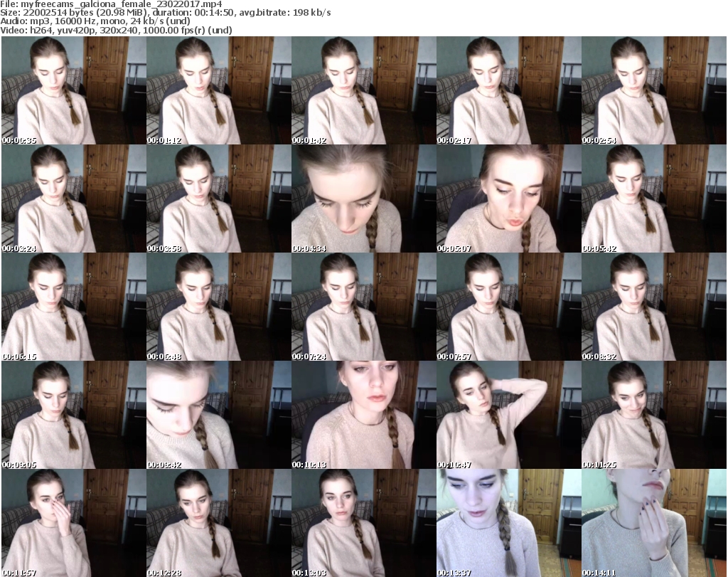
Task: Select the close-up frame at 00:04:34
Action: pyautogui.click(x=363, y=199)
